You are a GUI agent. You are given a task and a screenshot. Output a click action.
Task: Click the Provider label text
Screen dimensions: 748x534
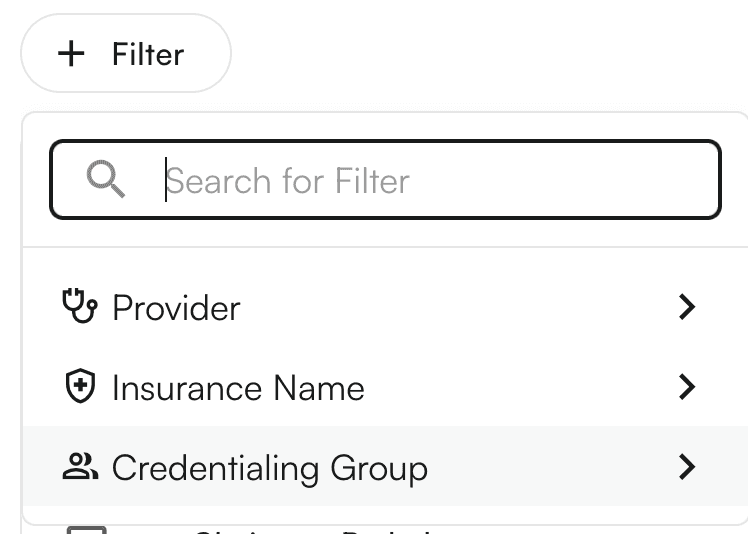coord(176,307)
